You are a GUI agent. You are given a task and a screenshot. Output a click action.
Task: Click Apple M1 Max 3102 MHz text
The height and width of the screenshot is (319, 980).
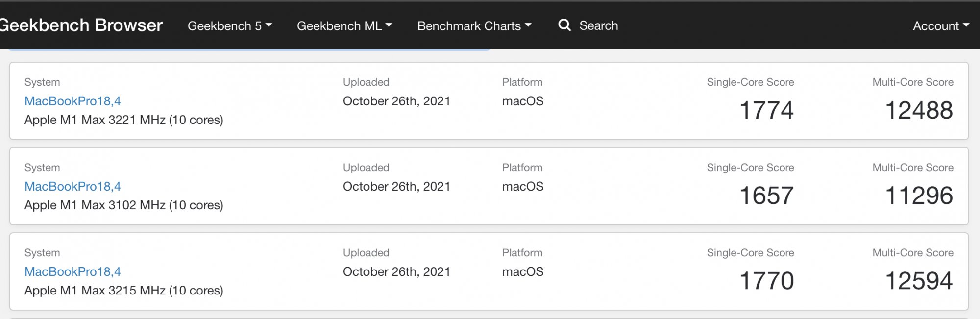pos(123,205)
